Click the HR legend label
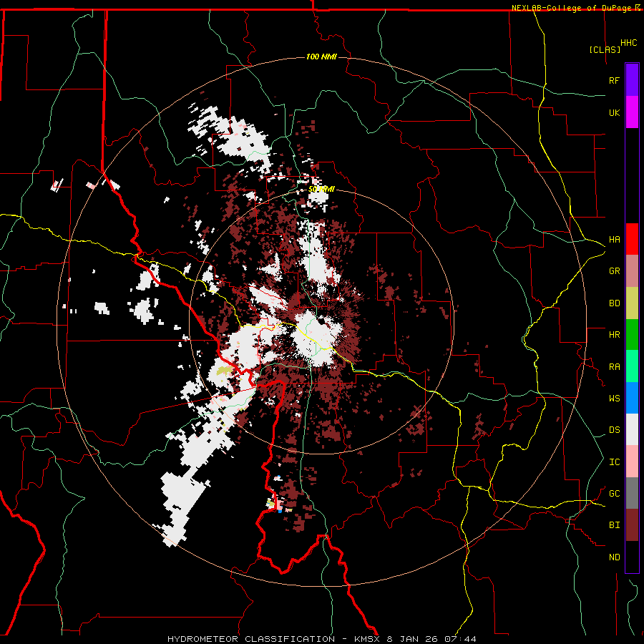This screenshot has width=644, height=644. point(614,335)
